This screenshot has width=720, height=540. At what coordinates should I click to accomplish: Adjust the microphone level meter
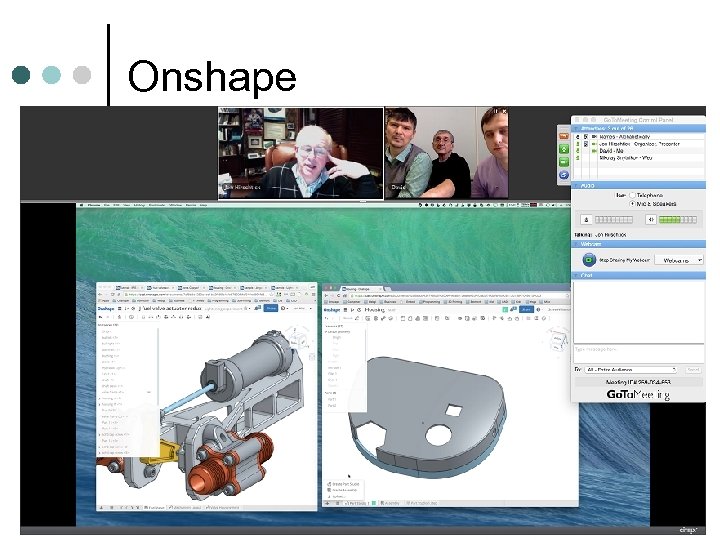tap(613, 220)
